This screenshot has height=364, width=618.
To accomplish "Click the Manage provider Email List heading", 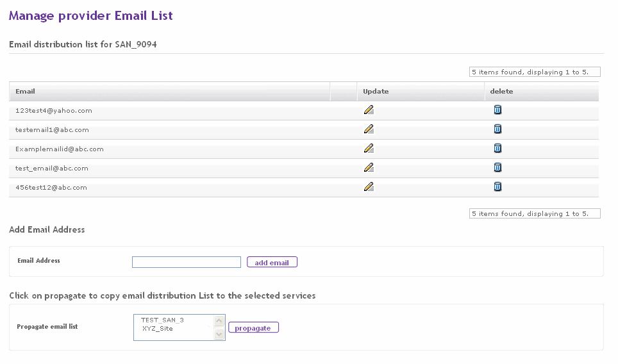I will coord(90,16).
